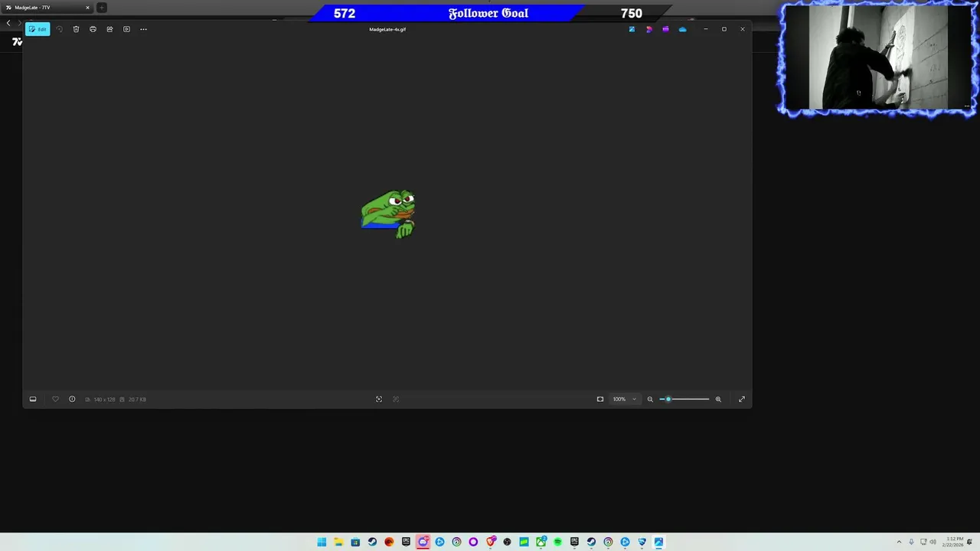The width and height of the screenshot is (980, 551).
Task: Open the 100% zoom level dropdown
Action: point(624,399)
